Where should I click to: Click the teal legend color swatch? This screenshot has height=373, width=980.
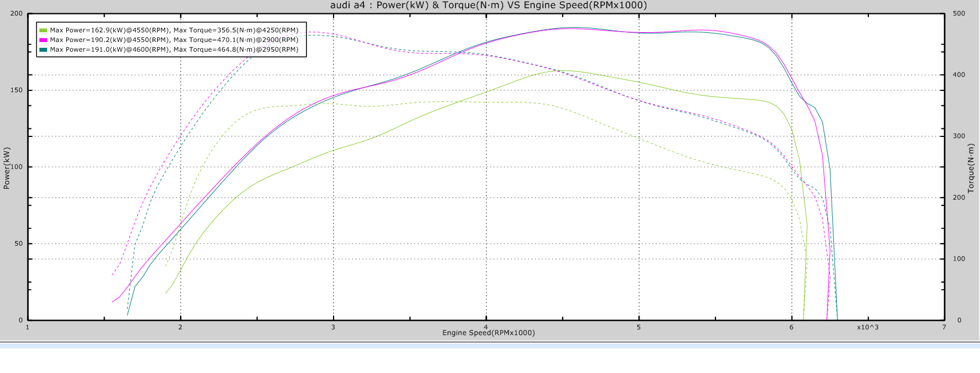click(43, 50)
